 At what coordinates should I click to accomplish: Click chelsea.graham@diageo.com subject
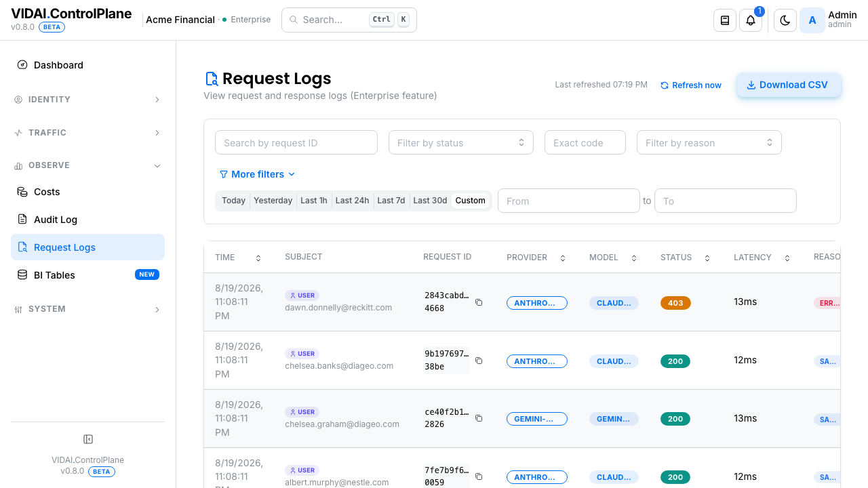tap(342, 424)
